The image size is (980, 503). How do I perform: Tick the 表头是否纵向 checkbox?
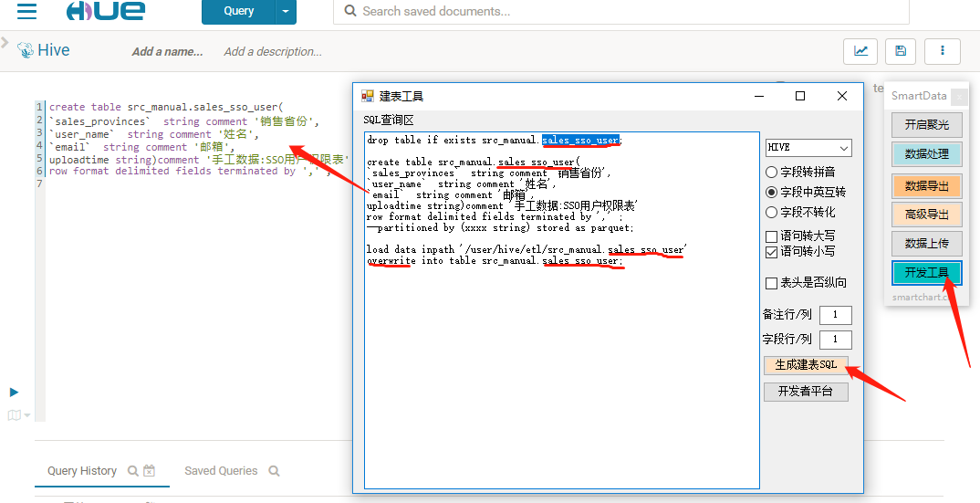(772, 283)
